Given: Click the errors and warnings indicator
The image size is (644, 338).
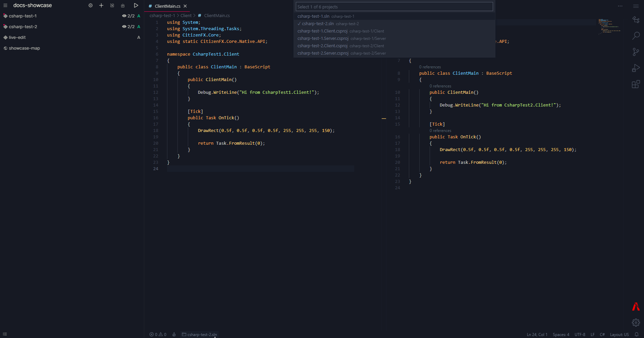Looking at the screenshot, I should pyautogui.click(x=157, y=334).
